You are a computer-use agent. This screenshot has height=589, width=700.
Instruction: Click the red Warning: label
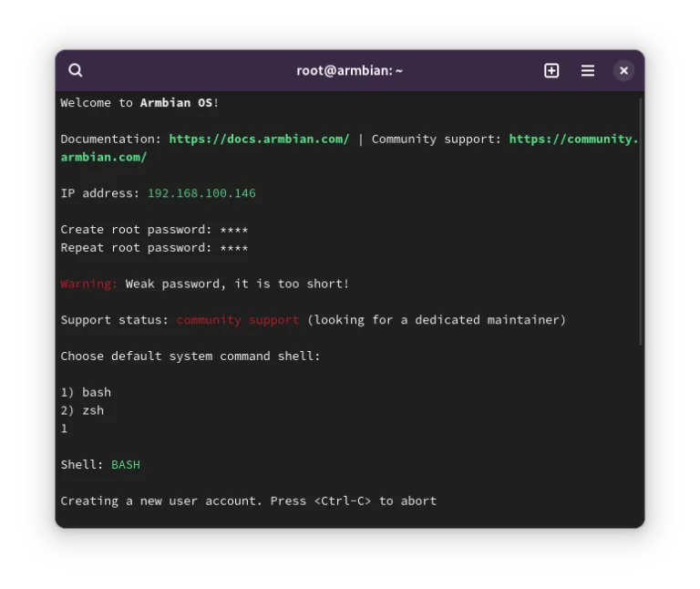(88, 284)
